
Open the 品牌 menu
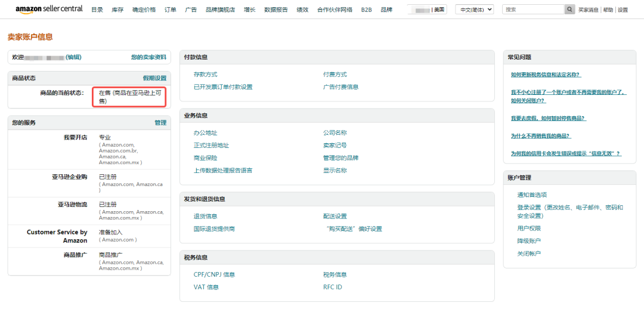click(x=386, y=10)
